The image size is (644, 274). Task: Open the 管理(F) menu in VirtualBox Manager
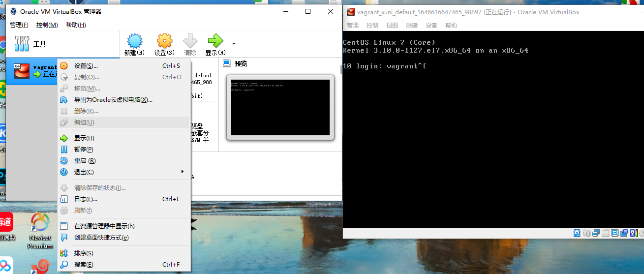tap(19, 25)
